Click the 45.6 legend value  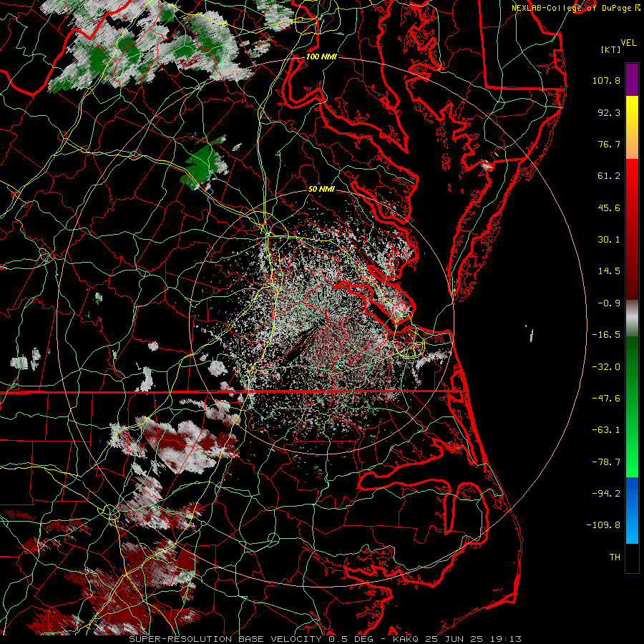[x=609, y=208]
